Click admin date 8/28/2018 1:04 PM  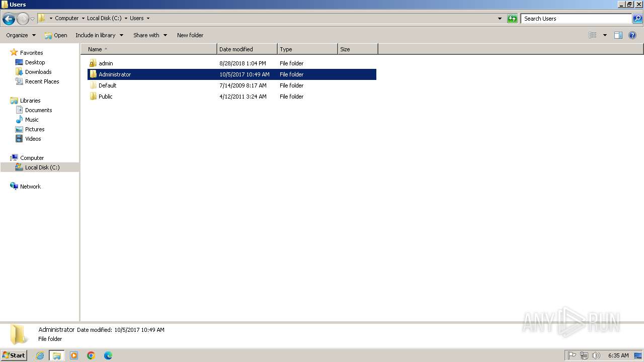[x=243, y=63]
